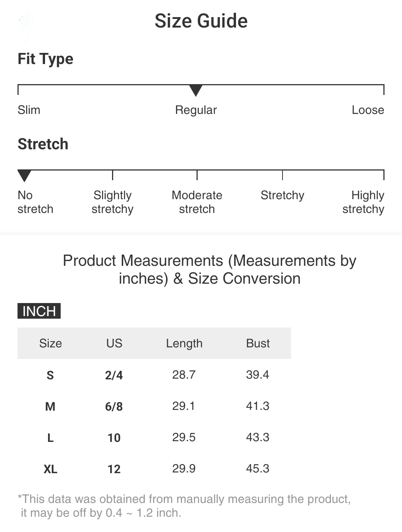Click the Stretchy label on the stretch scale
Image resolution: width=402 pixels, height=532 pixels.
coord(282,195)
